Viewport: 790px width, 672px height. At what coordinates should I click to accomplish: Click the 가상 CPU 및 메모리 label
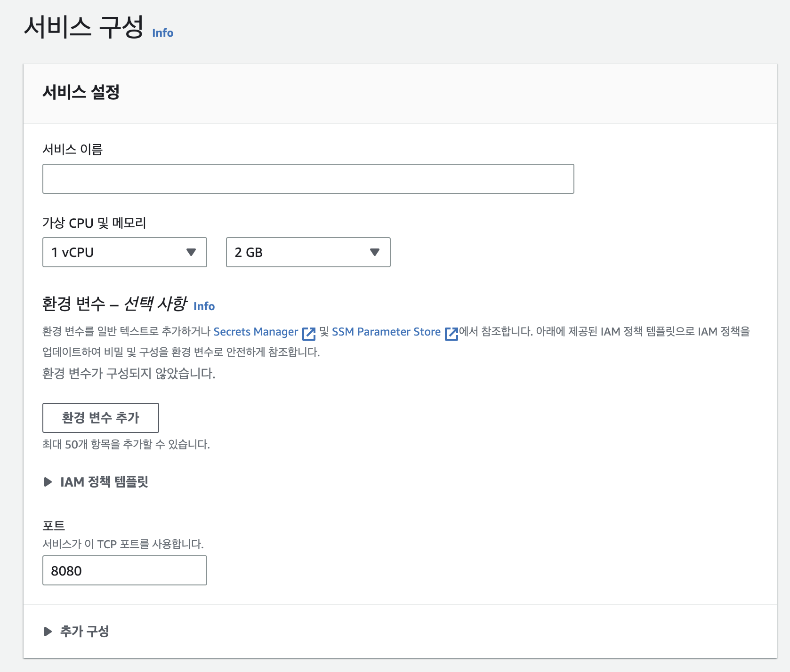(x=94, y=223)
